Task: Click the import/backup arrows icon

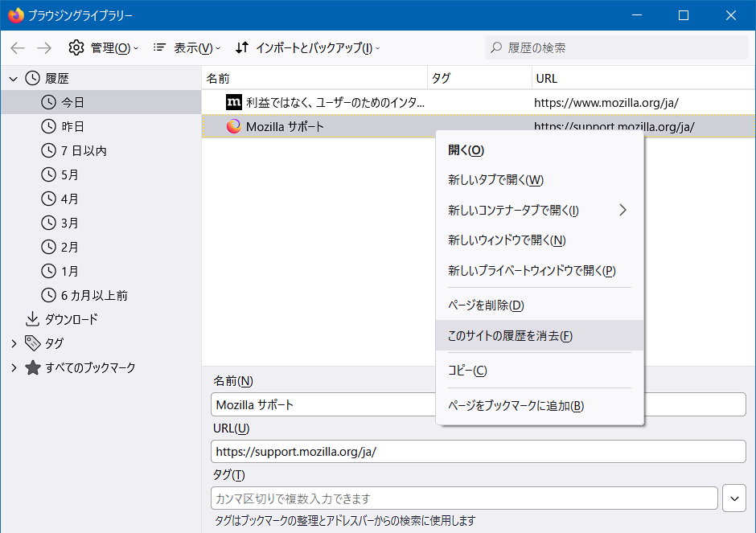Action: tap(242, 47)
